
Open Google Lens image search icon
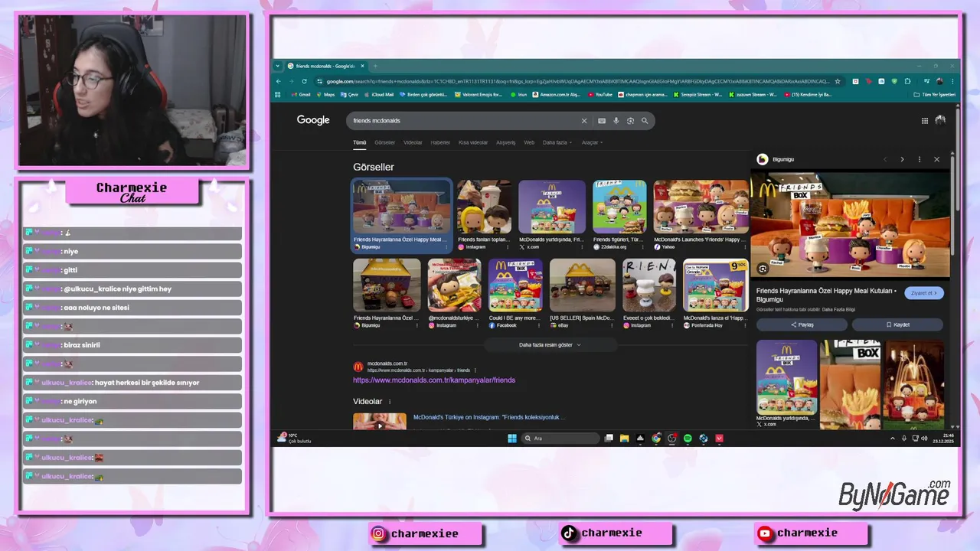click(630, 121)
